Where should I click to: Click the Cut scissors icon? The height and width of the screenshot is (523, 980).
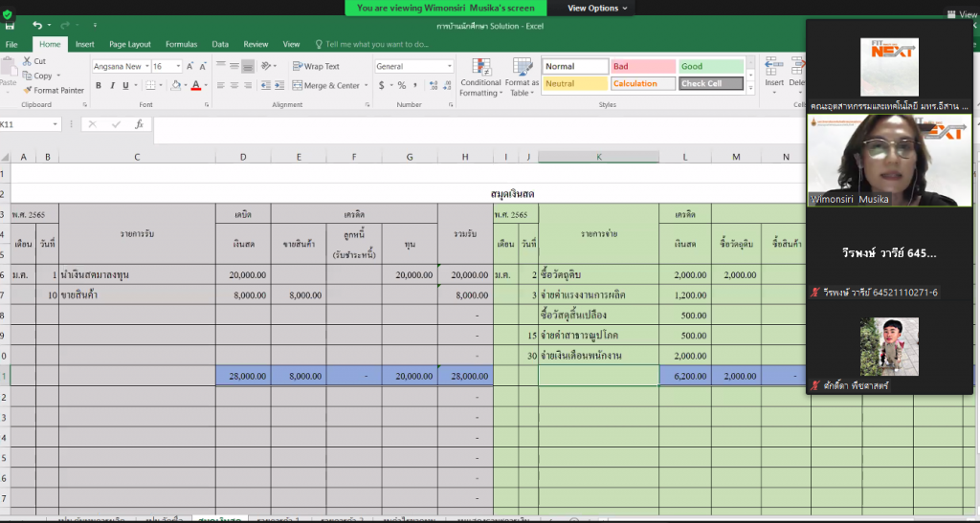point(26,61)
